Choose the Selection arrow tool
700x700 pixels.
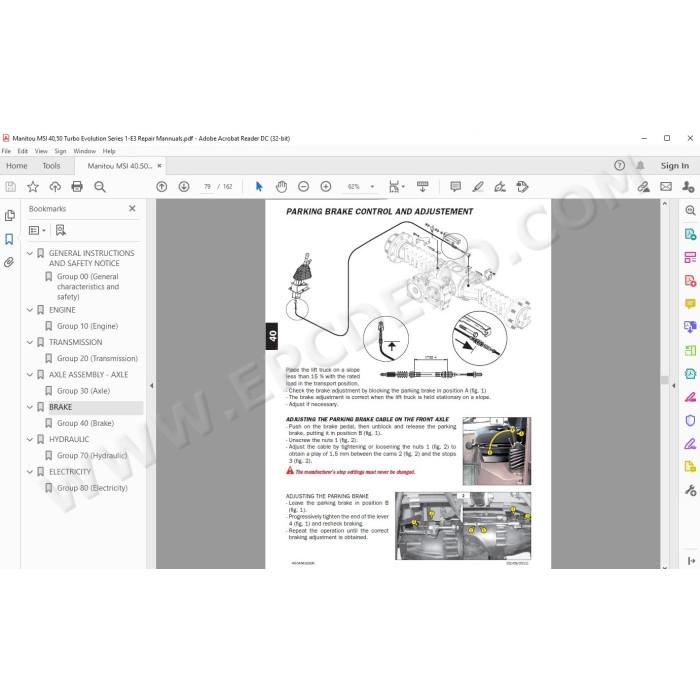point(259,187)
